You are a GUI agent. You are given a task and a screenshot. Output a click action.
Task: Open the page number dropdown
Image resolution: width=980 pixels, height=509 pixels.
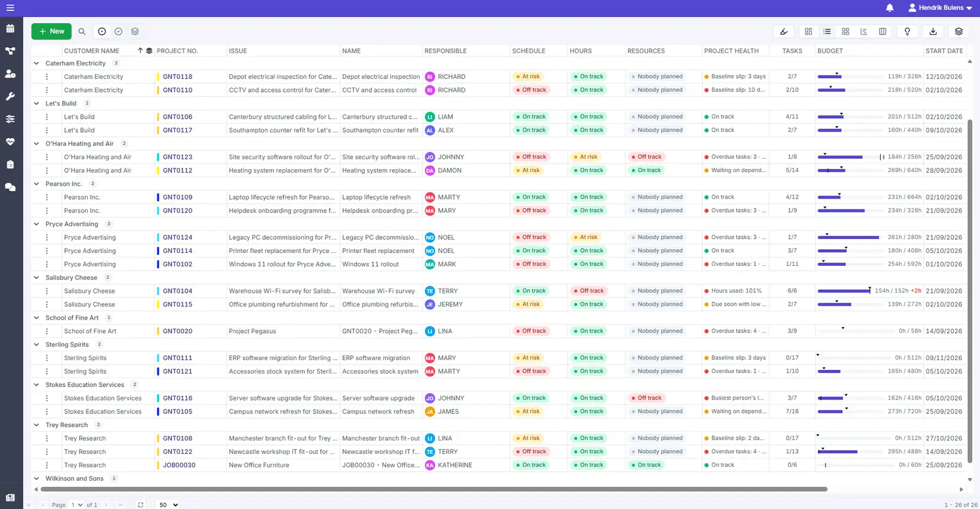click(77, 505)
